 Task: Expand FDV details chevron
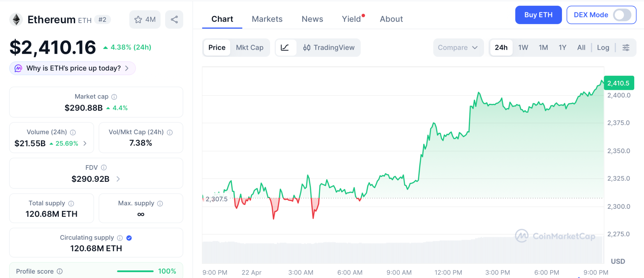point(118,179)
